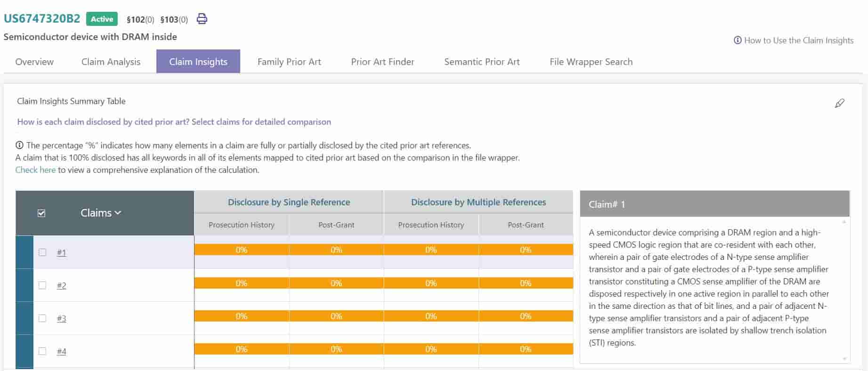The width and height of the screenshot is (868, 371).
Task: Open claim #2 link
Action: [61, 285]
